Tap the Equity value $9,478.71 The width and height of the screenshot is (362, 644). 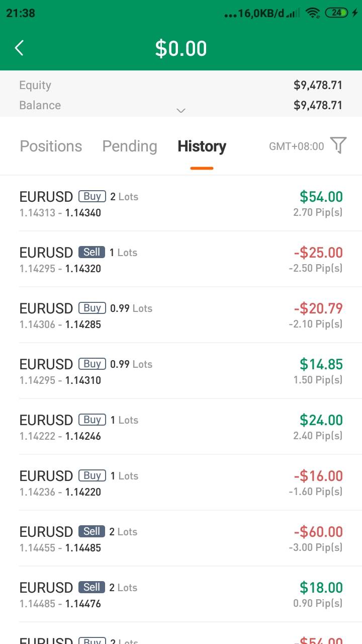(x=318, y=86)
